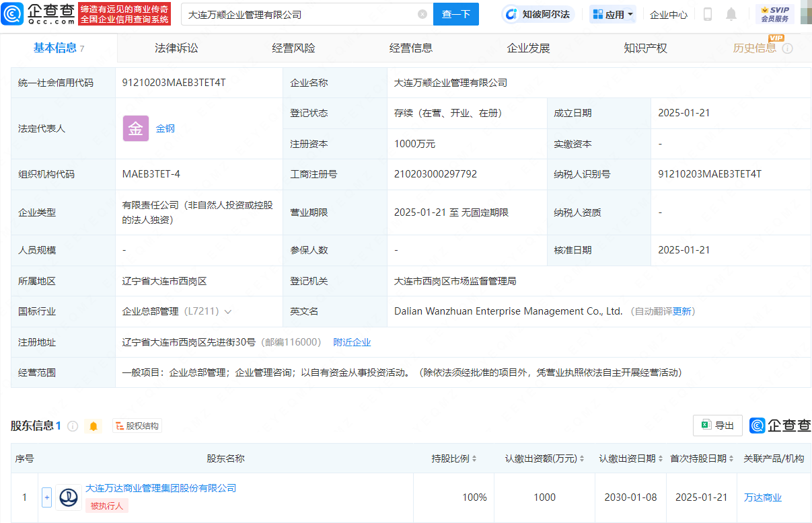Click the info icon beside 历史信息
The width and height of the screenshot is (812, 523).
[x=787, y=48]
